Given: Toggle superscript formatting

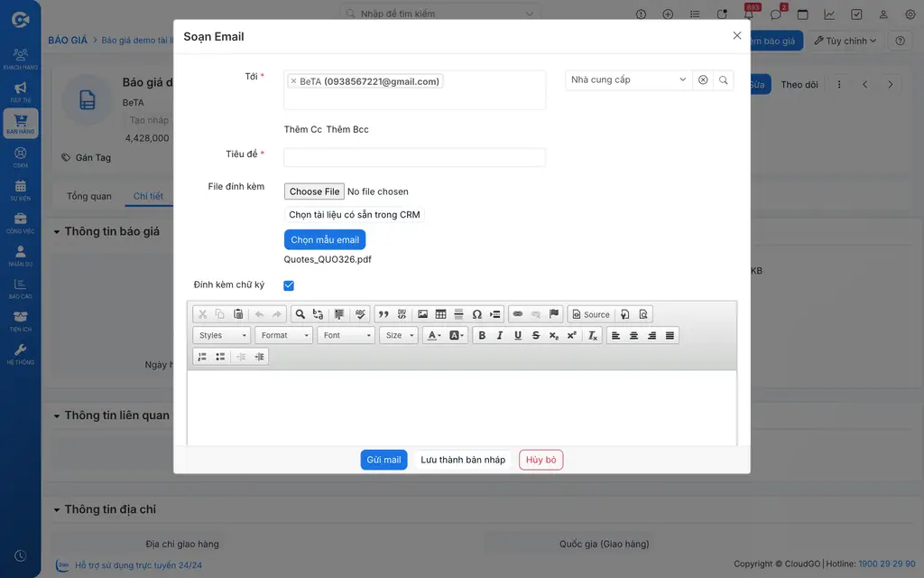Looking at the screenshot, I should (571, 336).
